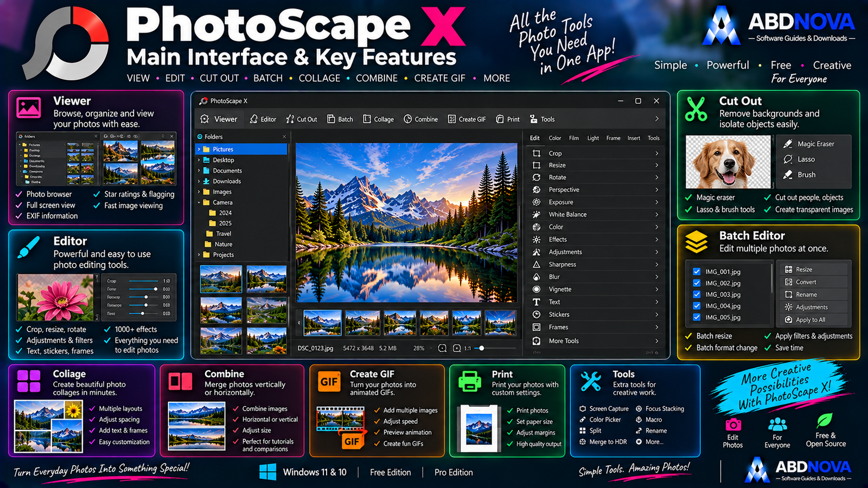Expand the Crop row chevron
Image resolution: width=868 pixels, height=488 pixels.
[656, 153]
